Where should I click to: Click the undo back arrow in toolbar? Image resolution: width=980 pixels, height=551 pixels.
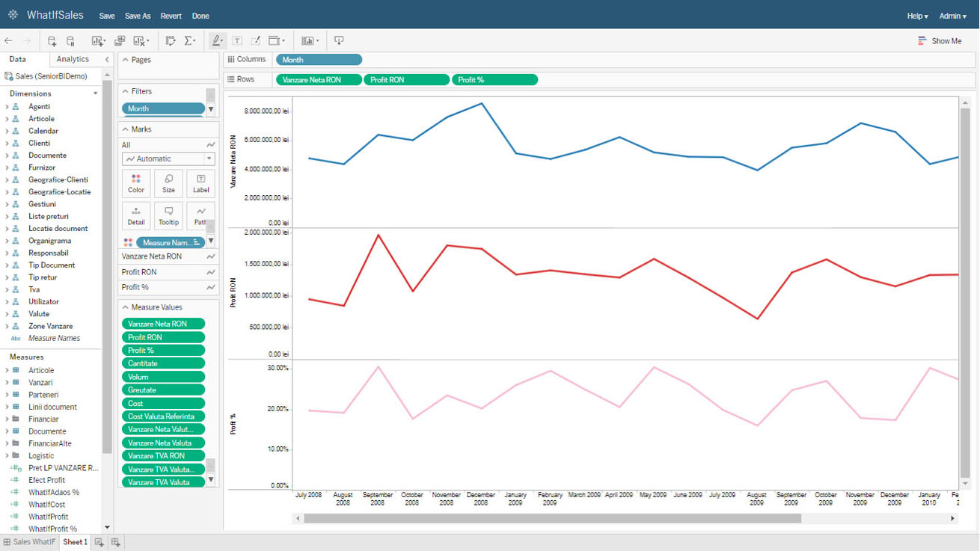point(9,41)
